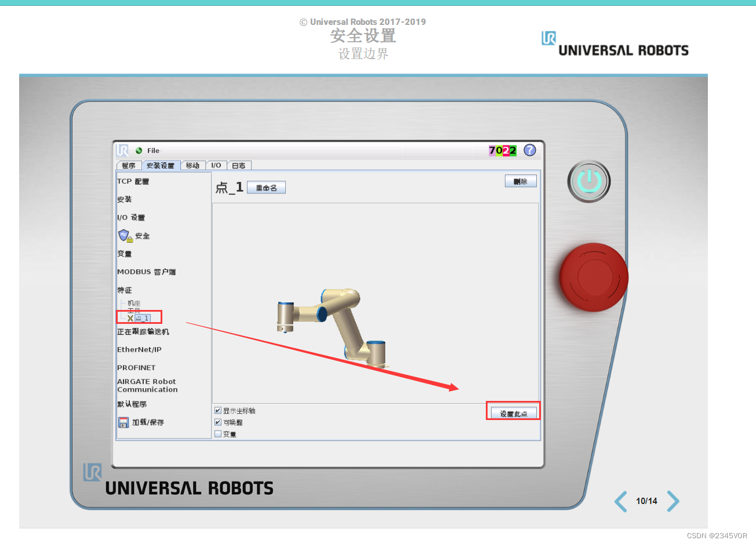Open the File label in title bar
The height and width of the screenshot is (544, 756).
click(153, 151)
